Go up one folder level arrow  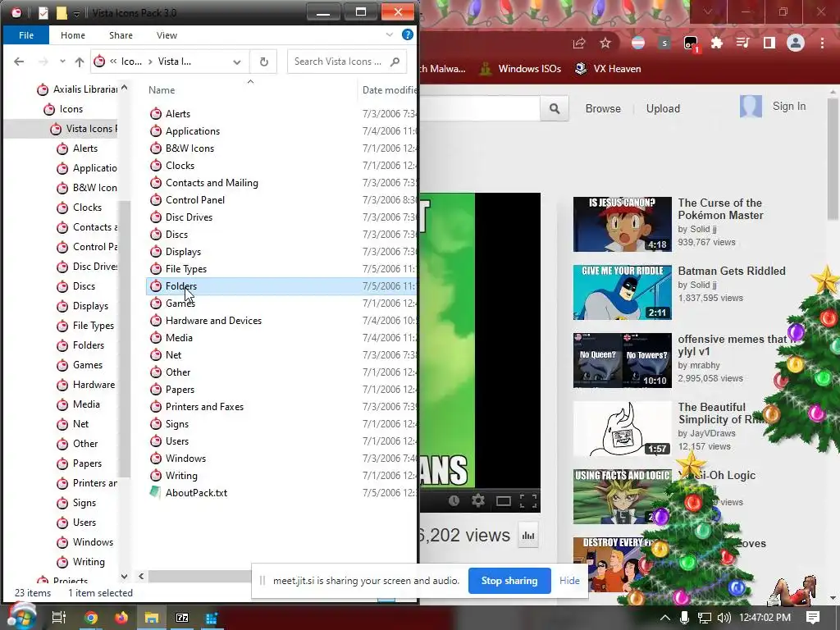(80, 62)
